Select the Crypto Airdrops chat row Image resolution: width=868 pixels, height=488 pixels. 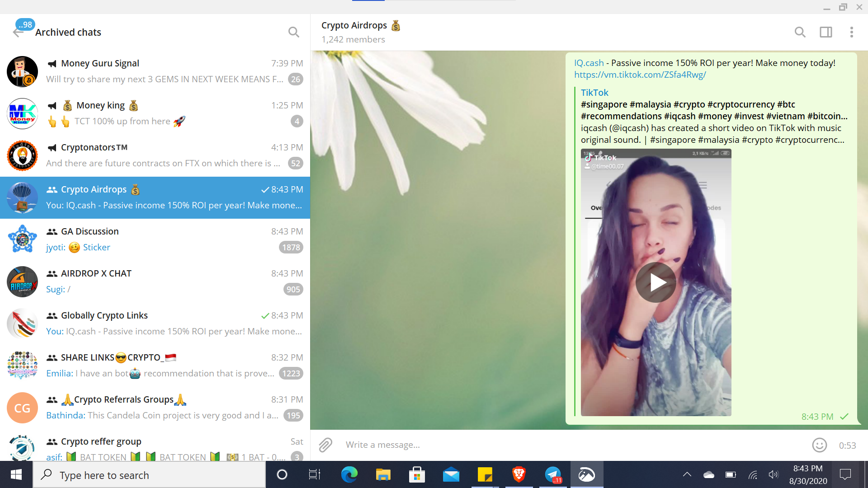coord(155,197)
